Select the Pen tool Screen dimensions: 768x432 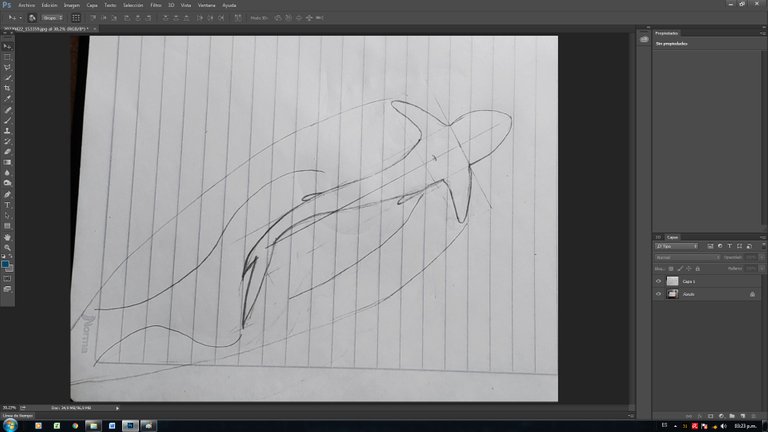pyautogui.click(x=7, y=194)
